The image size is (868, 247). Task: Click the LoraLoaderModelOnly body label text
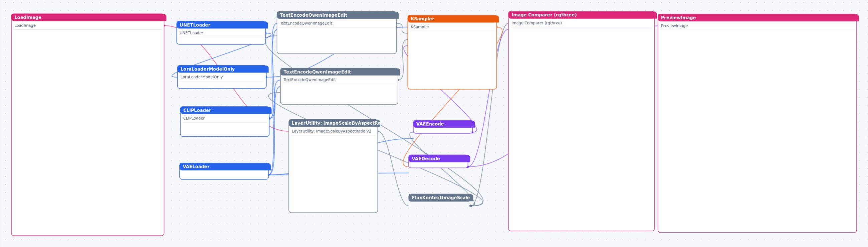(202, 77)
